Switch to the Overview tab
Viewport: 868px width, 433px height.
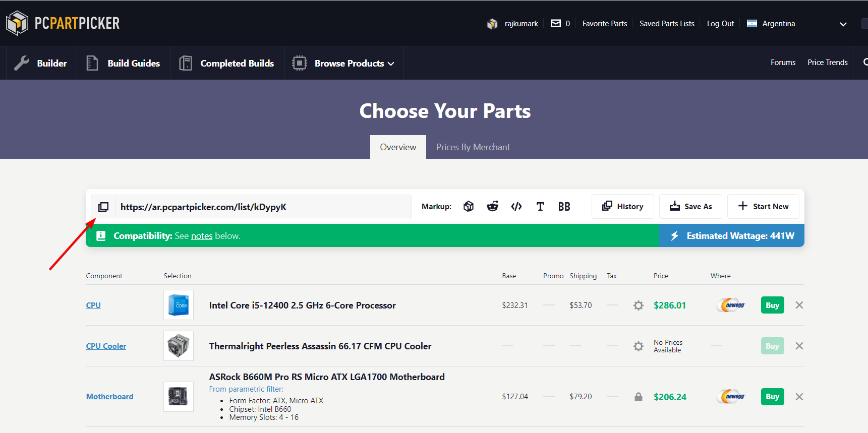coord(398,147)
